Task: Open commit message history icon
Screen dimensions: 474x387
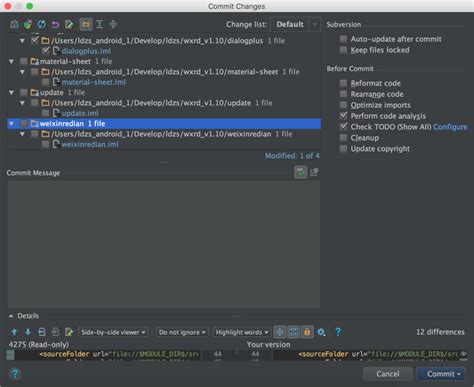Action: [314, 172]
